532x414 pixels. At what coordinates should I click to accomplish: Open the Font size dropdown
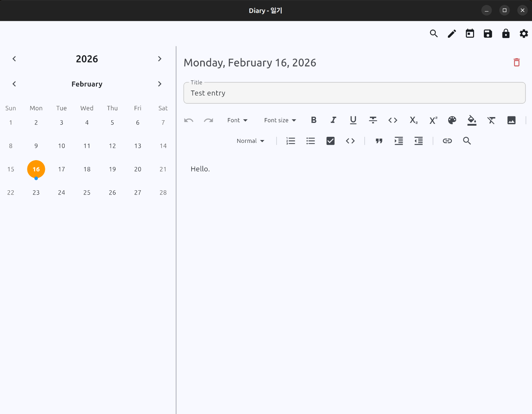point(280,120)
